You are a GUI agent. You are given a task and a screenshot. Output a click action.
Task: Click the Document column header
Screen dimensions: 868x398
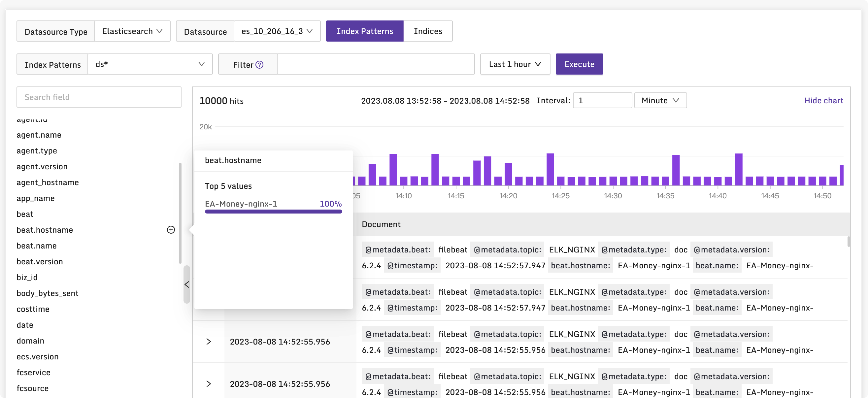[x=381, y=224]
